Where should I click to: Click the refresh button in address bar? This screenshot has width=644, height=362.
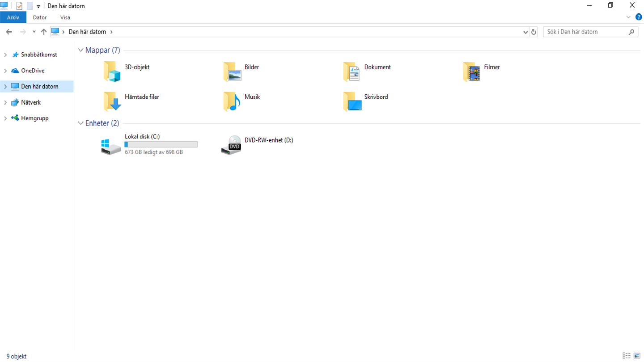click(534, 32)
